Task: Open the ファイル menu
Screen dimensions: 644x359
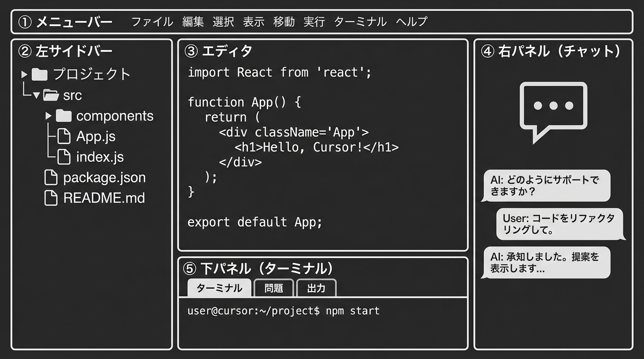Action: click(152, 21)
